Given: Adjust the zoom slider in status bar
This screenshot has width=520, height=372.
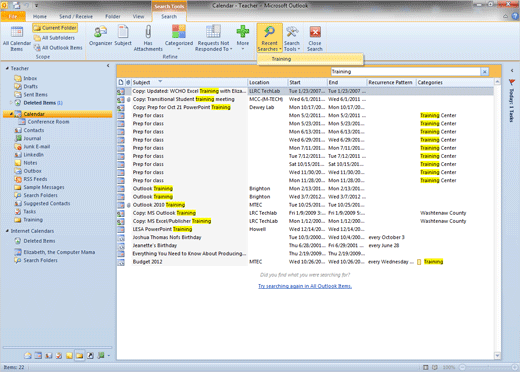Looking at the screenshot, I should 487,367.
